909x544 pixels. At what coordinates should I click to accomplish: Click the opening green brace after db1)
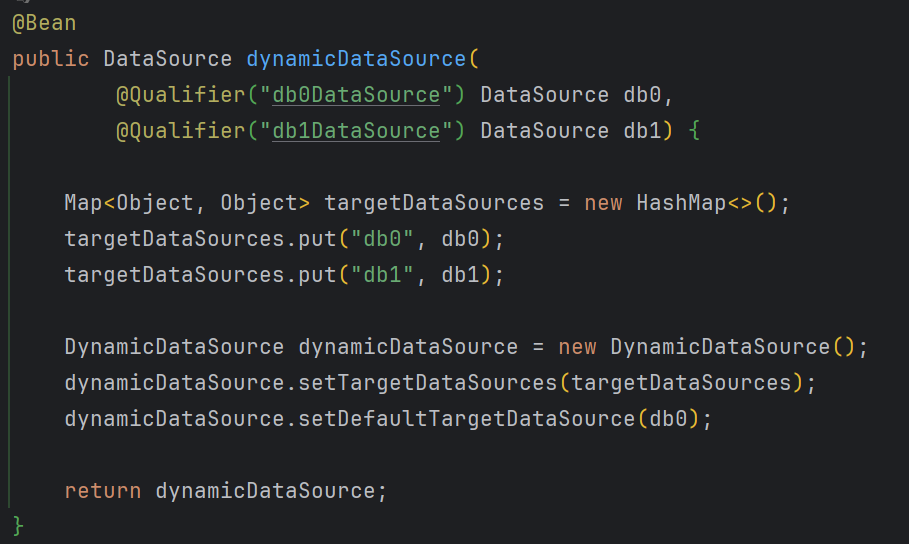click(x=694, y=130)
